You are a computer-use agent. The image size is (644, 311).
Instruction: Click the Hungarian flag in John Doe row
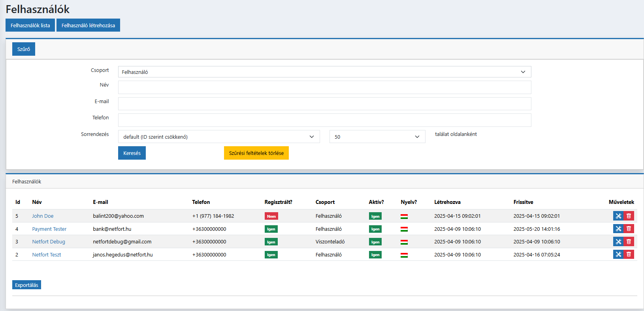click(x=404, y=216)
